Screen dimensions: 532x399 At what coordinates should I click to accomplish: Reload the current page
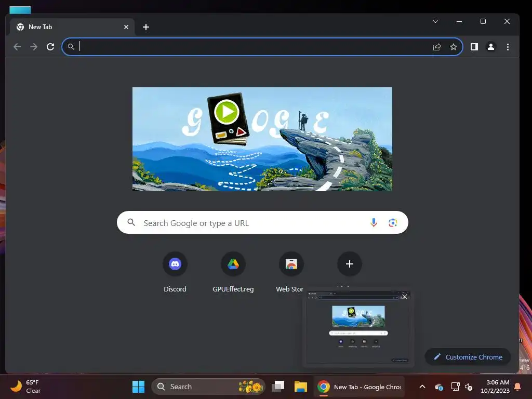click(x=50, y=47)
